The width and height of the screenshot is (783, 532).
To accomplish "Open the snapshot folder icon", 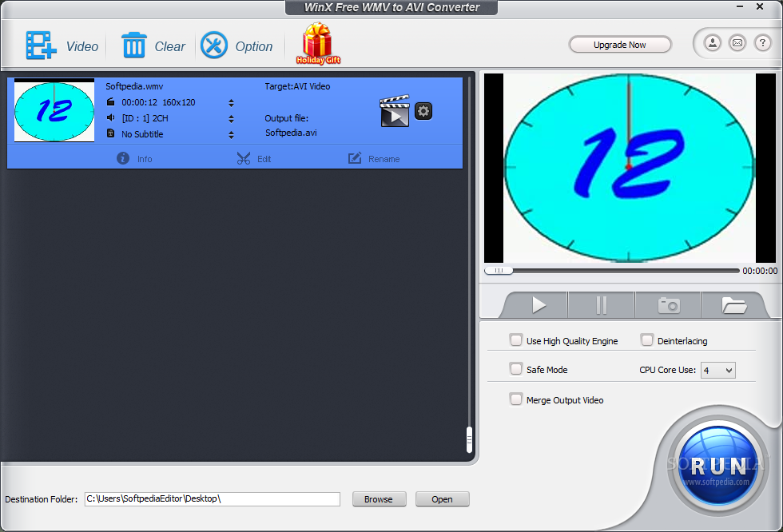I will pyautogui.click(x=733, y=305).
